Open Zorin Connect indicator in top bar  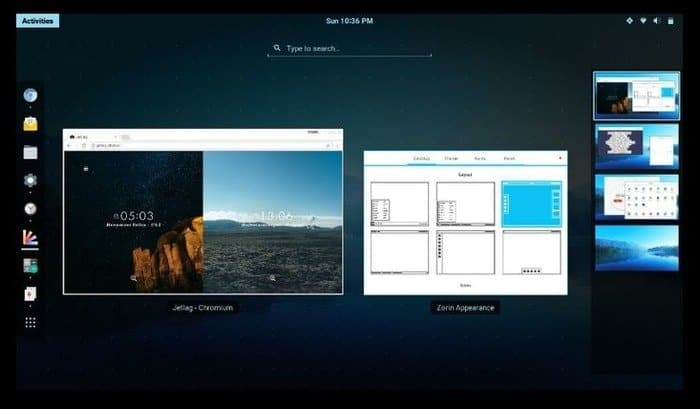(x=629, y=21)
